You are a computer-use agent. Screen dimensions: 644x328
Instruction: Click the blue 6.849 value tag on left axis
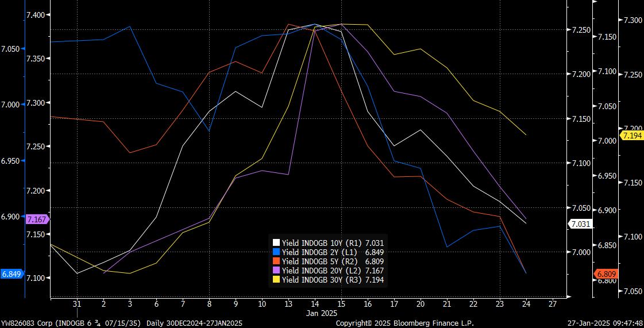tap(11, 274)
